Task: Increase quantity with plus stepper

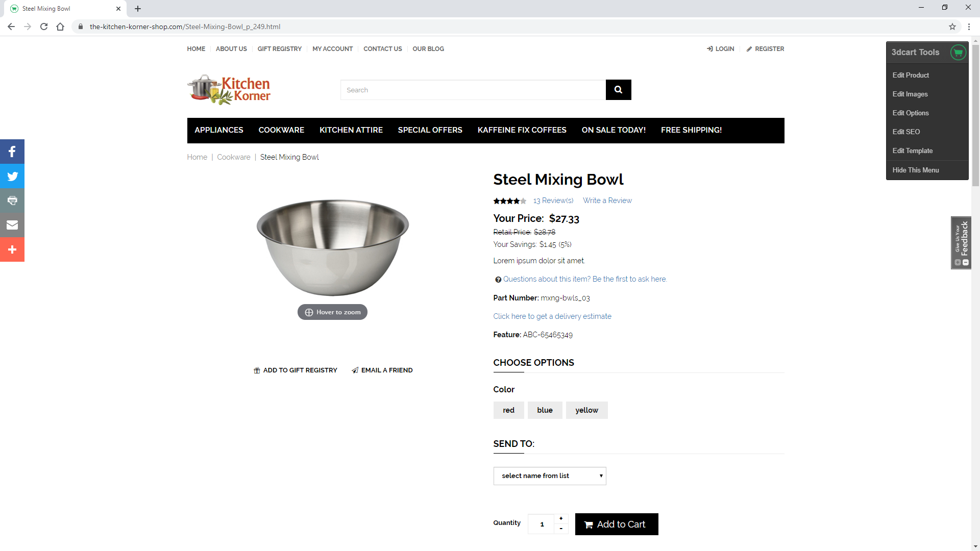Action: [x=561, y=518]
